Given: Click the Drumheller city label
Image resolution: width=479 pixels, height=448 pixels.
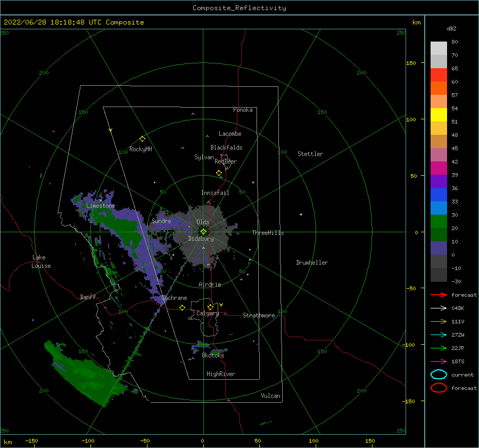Looking at the screenshot, I should pos(312,263).
